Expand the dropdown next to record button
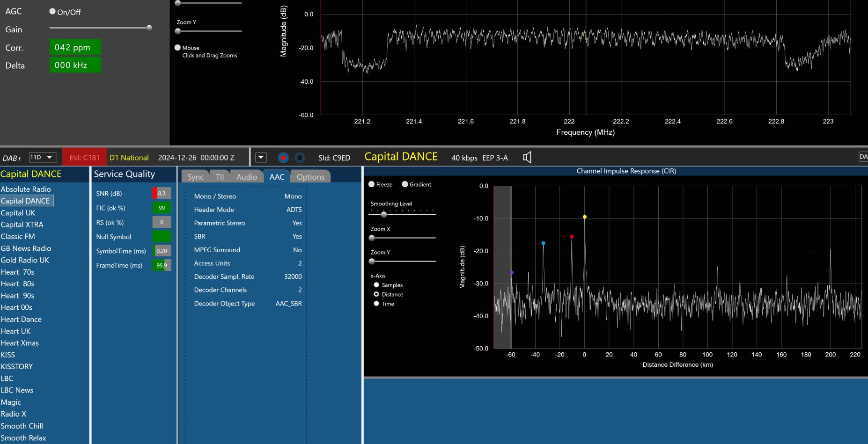 (261, 158)
